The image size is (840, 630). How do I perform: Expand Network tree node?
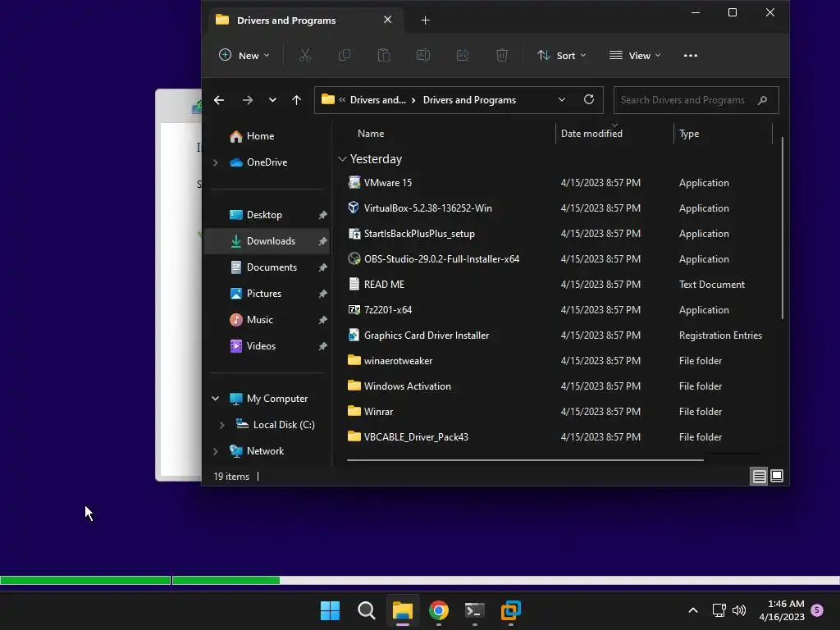[x=216, y=451]
